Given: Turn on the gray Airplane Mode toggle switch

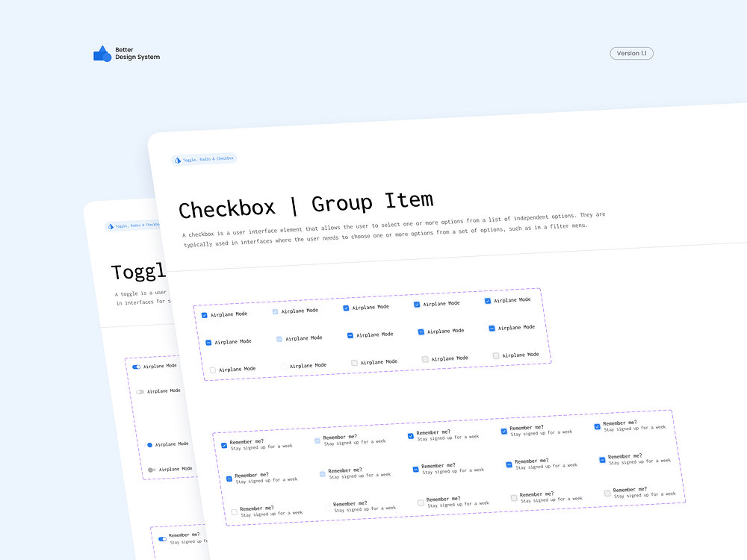Looking at the screenshot, I should pyautogui.click(x=139, y=391).
